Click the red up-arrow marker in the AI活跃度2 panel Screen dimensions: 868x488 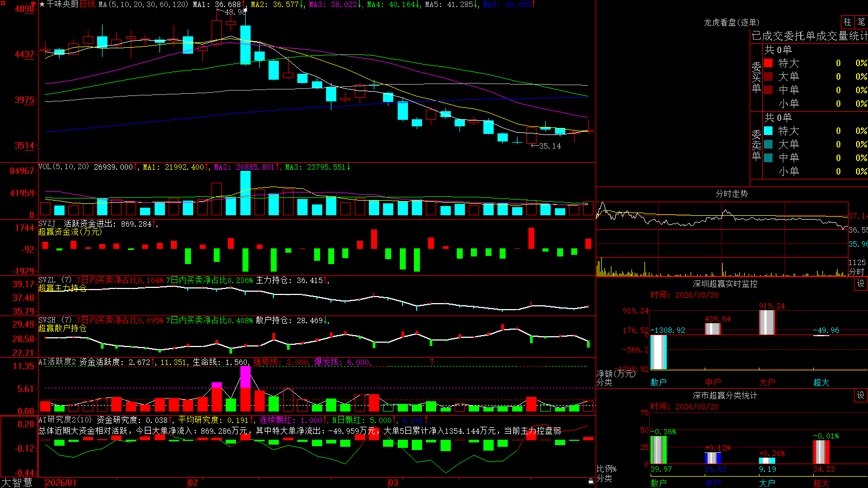pyautogui.click(x=432, y=361)
